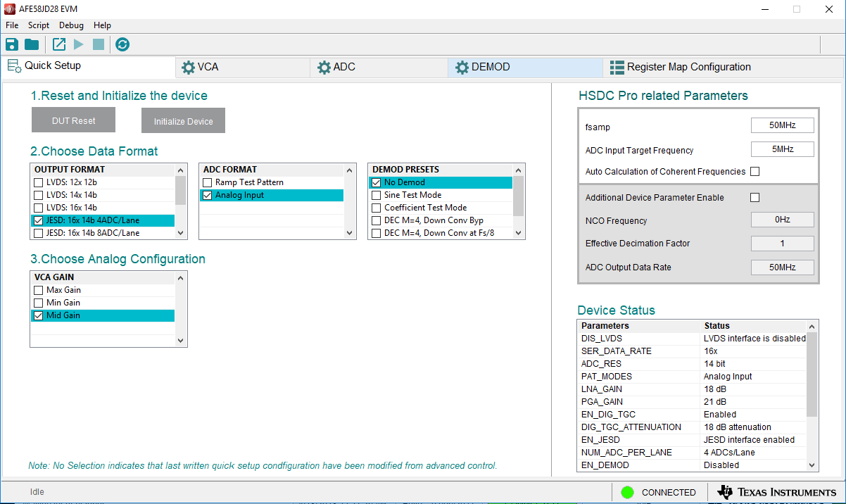Click the DEMOD tab gear icon
The height and width of the screenshot is (504, 846).
point(462,68)
